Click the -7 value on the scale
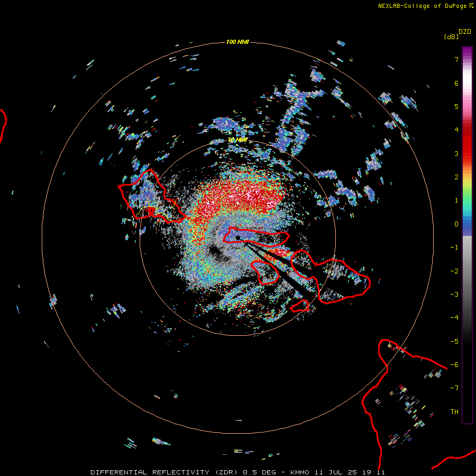Viewport: 476px width, 476px height. [x=454, y=388]
